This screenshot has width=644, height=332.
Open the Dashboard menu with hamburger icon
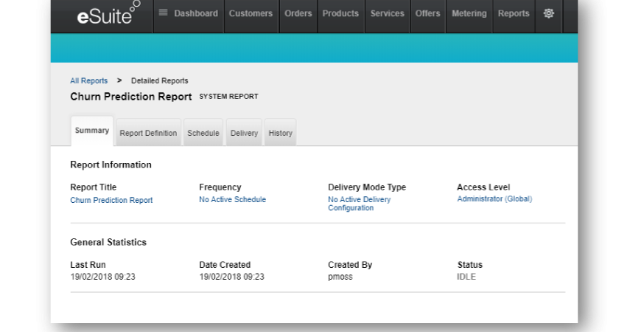point(189,13)
